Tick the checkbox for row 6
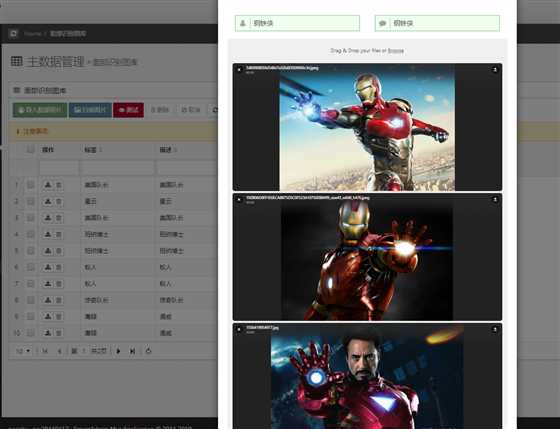The height and width of the screenshot is (429, 560). (x=31, y=267)
